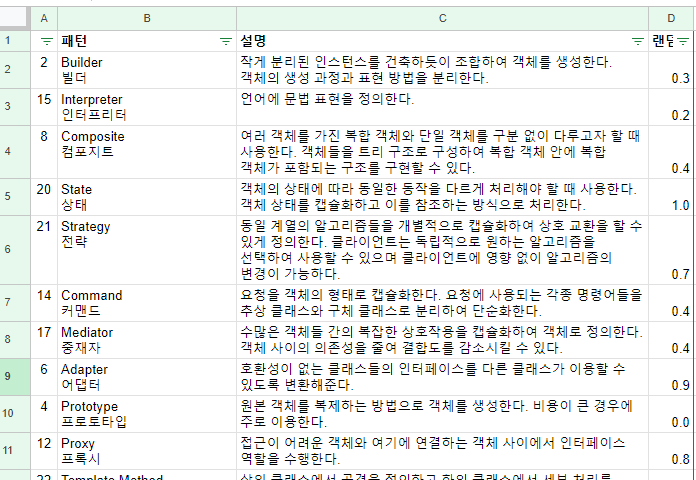Select the Composite 컴포지트 cell
This screenshot has height=480, width=696.
click(x=147, y=152)
